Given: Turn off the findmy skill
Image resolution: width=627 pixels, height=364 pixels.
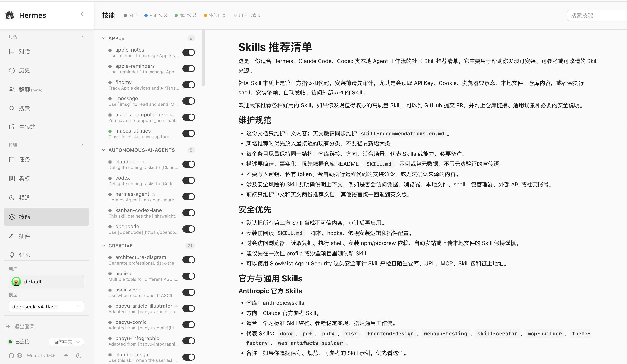Looking at the screenshot, I should [189, 85].
